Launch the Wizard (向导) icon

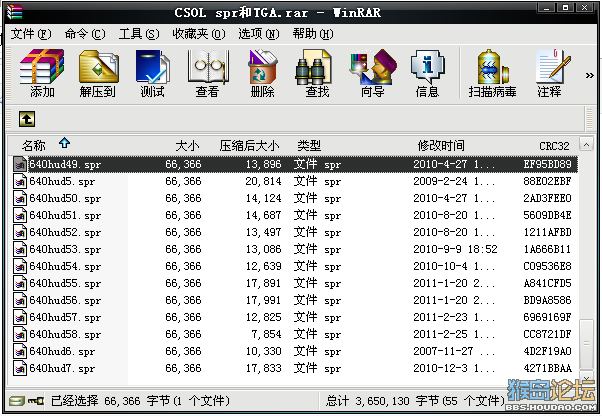tap(372, 73)
